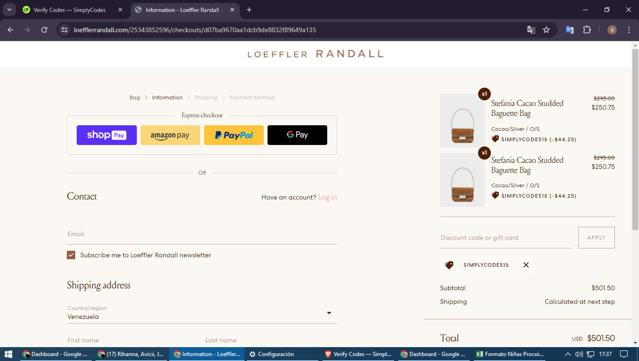Click the first Stefania Cacao bag thumbnail

(x=462, y=121)
